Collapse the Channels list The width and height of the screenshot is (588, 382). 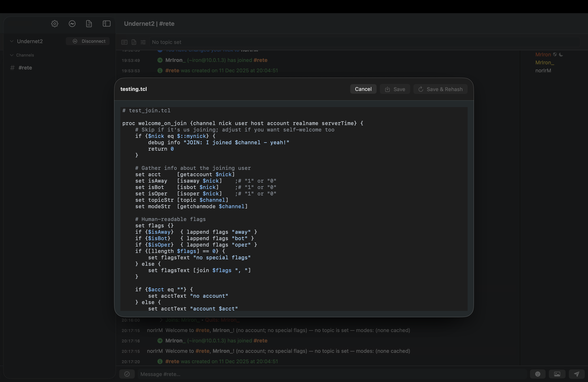(11, 55)
